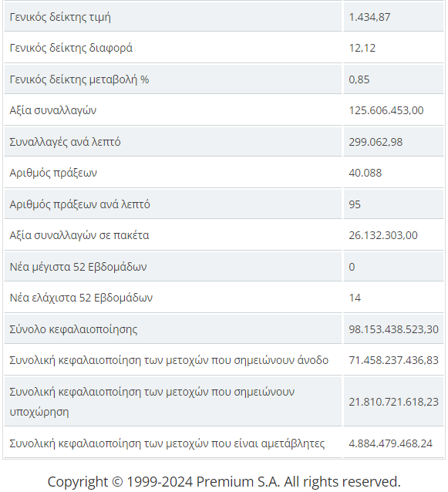Select the 0,85 percent change value
Image resolution: width=448 pixels, height=492 pixels.
pos(359,79)
